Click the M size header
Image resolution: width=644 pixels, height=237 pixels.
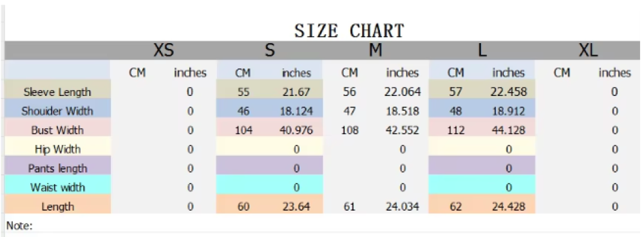(375, 50)
